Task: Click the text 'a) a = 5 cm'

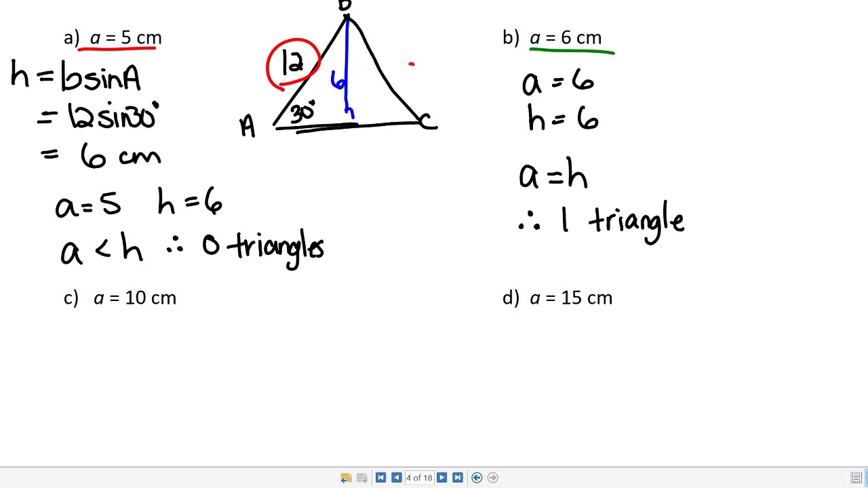Action: click(113, 38)
